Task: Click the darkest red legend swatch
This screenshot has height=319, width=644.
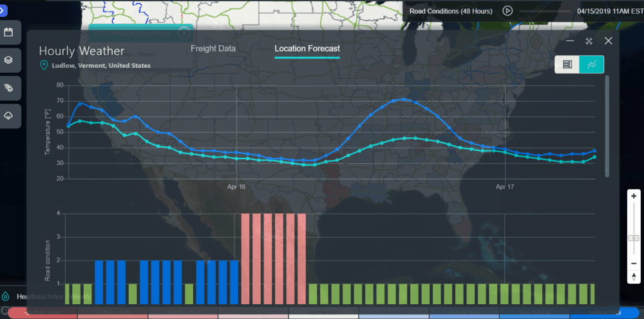Action: coord(43,313)
